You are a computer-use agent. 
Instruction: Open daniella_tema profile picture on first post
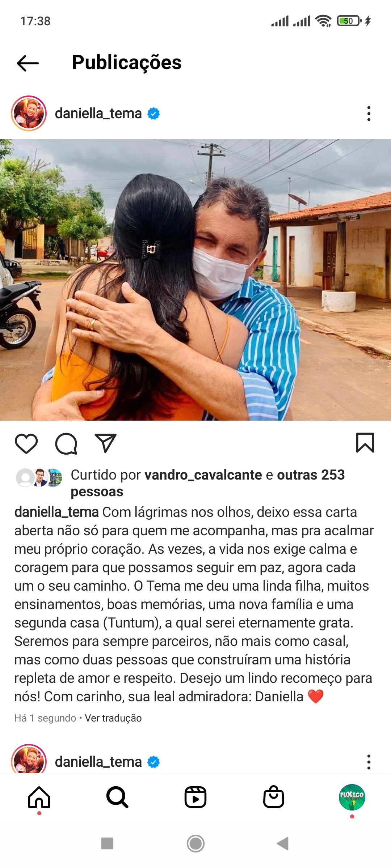29,113
